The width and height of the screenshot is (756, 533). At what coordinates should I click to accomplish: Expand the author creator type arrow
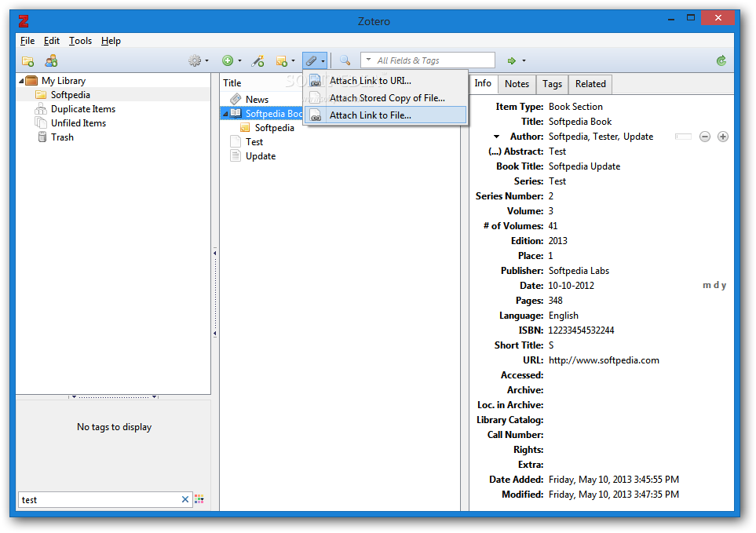(x=497, y=137)
